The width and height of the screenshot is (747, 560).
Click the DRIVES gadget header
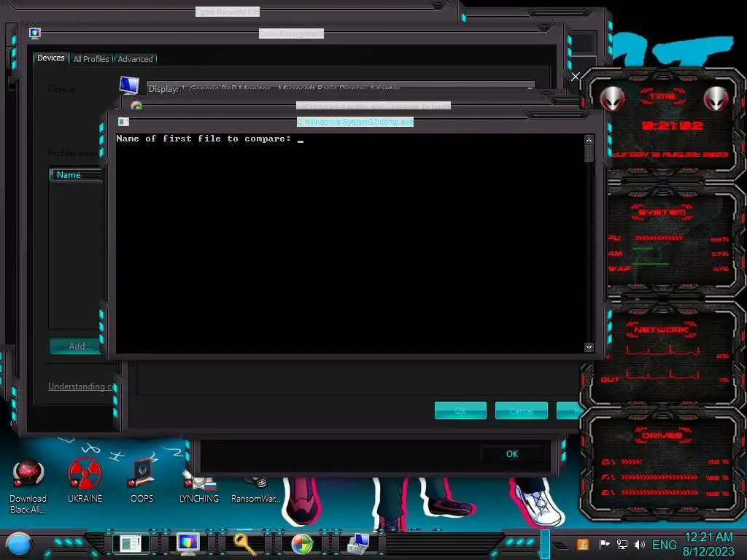click(x=662, y=435)
